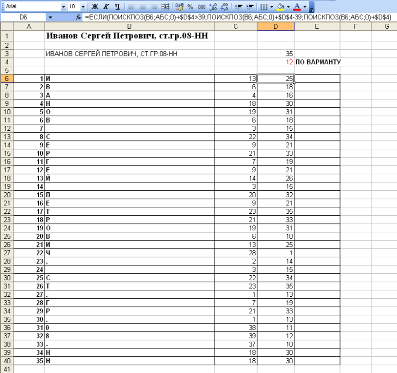
Task: Select cell C36 containing 38
Action: pyautogui.click(x=236, y=328)
